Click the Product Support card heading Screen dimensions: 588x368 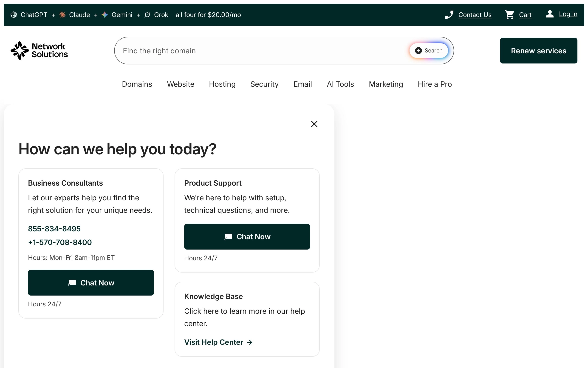(x=213, y=183)
